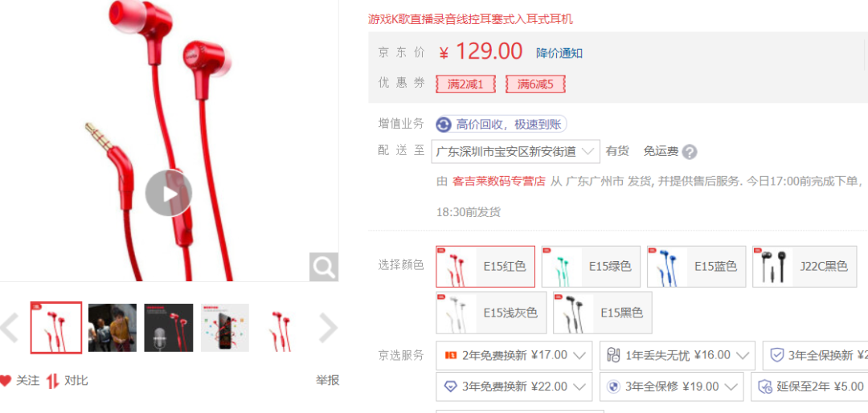Image resolution: width=868 pixels, height=413 pixels.
Task: Click the 免运费 help question mark icon
Action: 690,152
